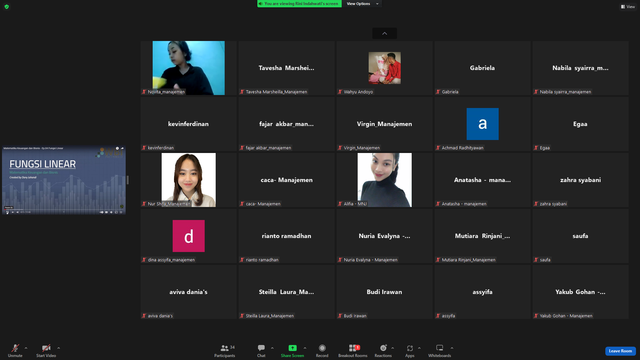The height and width of the screenshot is (360, 640).
Task: Select Gabriela's participant tile
Action: [482, 68]
